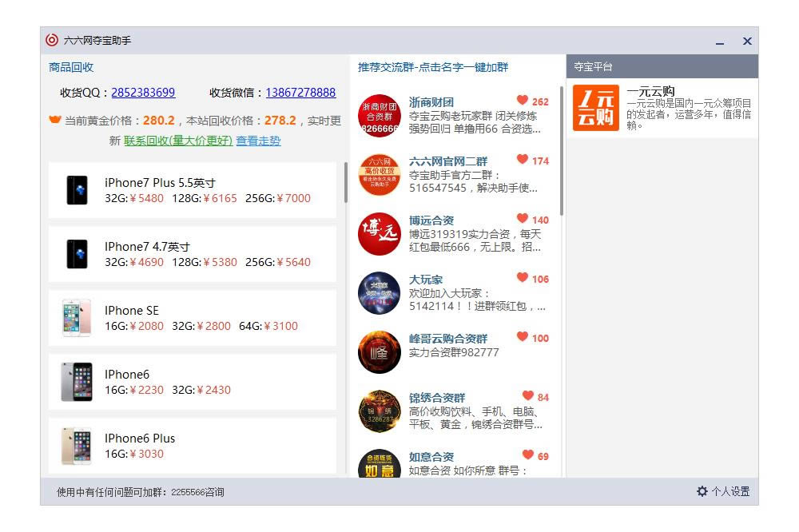Click the 六六网官网二群 group avatar

[379, 175]
